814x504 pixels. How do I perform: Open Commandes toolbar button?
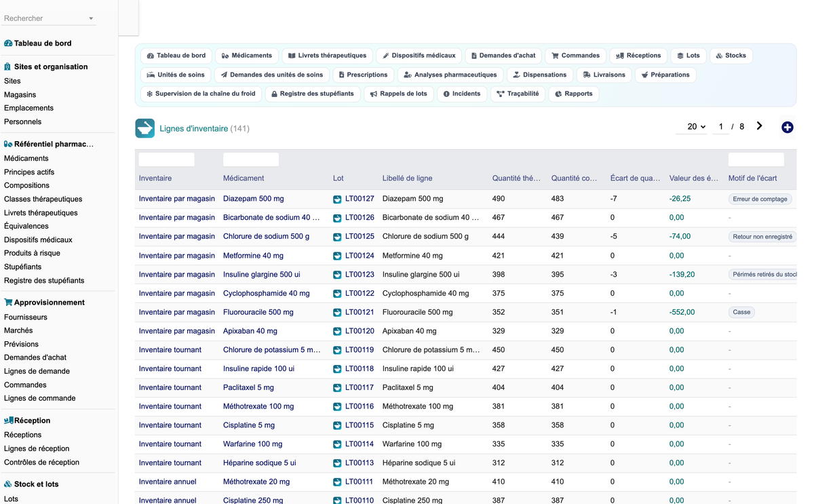point(576,56)
